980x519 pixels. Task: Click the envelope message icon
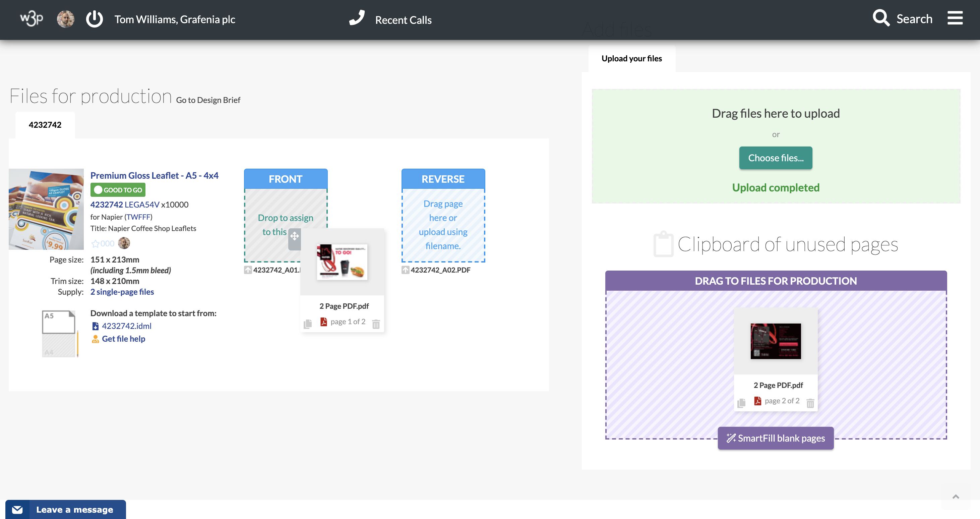[17, 510]
